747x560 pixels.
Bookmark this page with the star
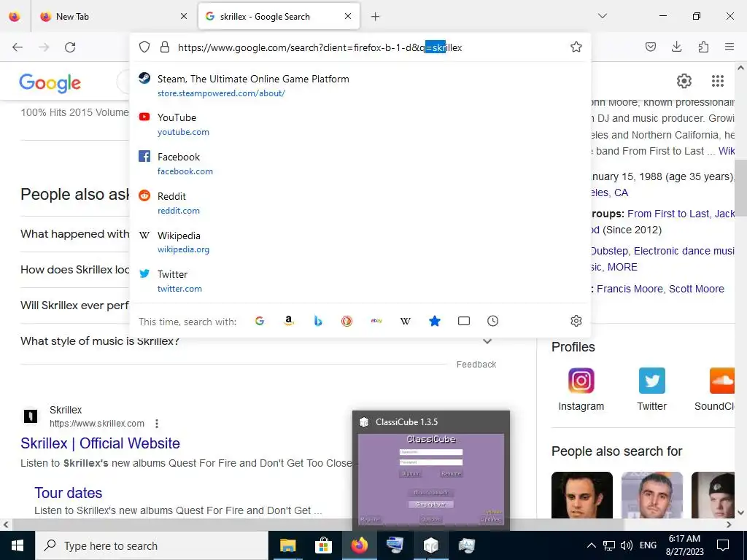click(x=576, y=47)
